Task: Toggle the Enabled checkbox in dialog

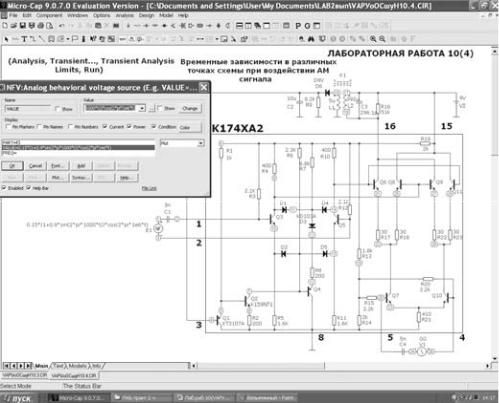Action: 4,188
